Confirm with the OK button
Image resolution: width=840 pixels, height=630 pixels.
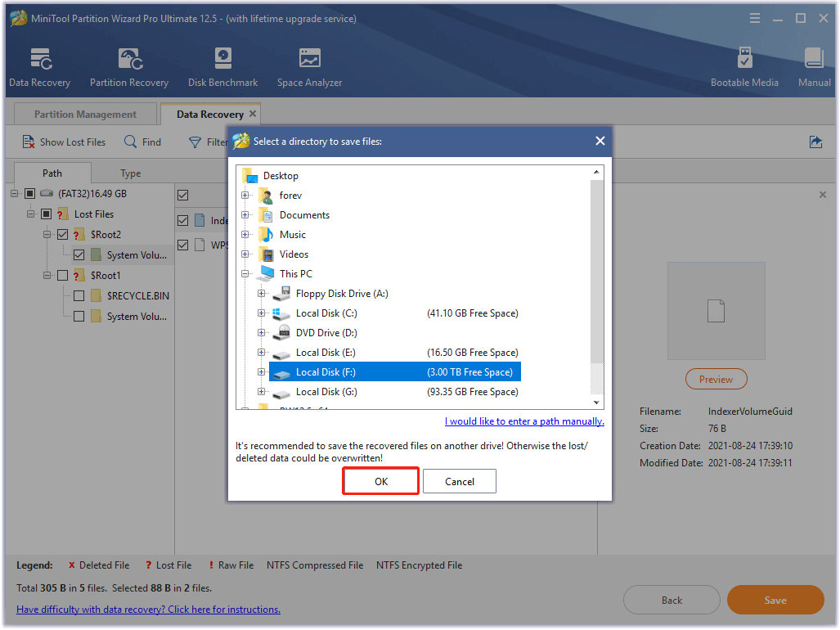pyautogui.click(x=381, y=481)
